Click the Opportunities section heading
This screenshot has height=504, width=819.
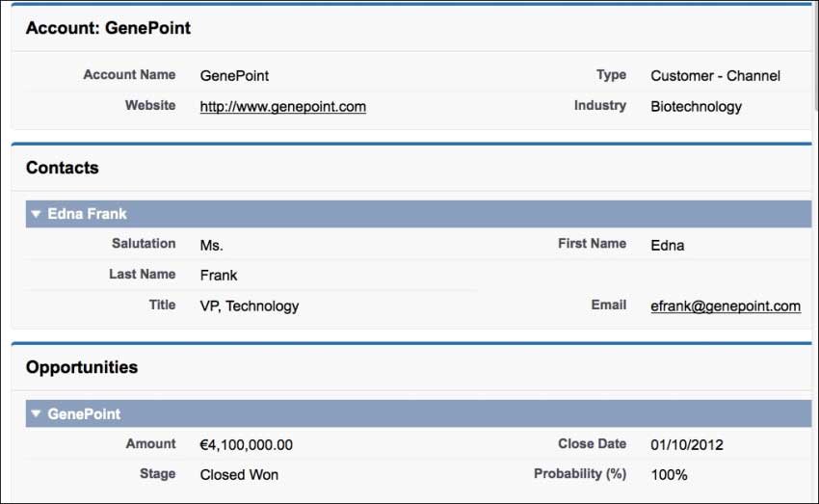coord(82,367)
